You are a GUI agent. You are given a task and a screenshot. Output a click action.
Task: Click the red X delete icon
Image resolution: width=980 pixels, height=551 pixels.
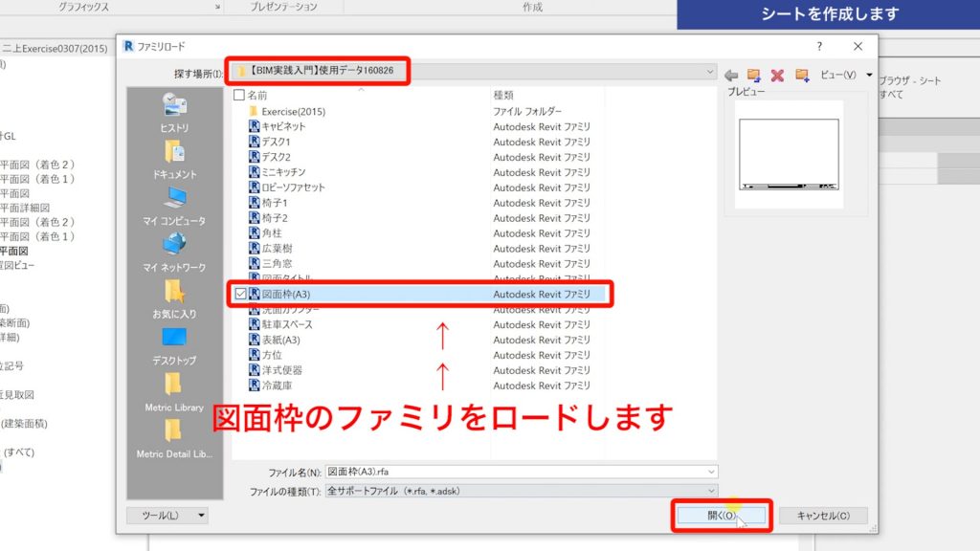point(778,76)
